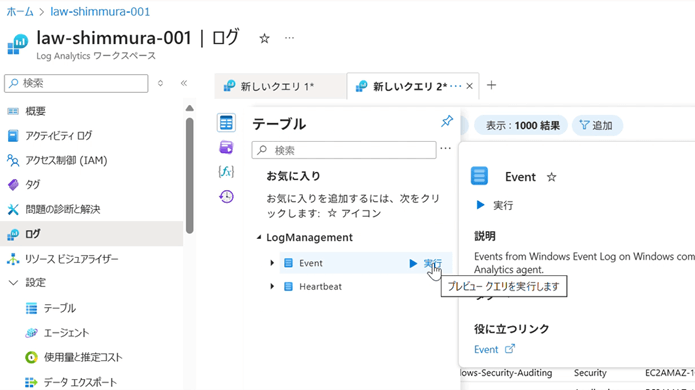Open more options ellipsis beside table search

(445, 148)
